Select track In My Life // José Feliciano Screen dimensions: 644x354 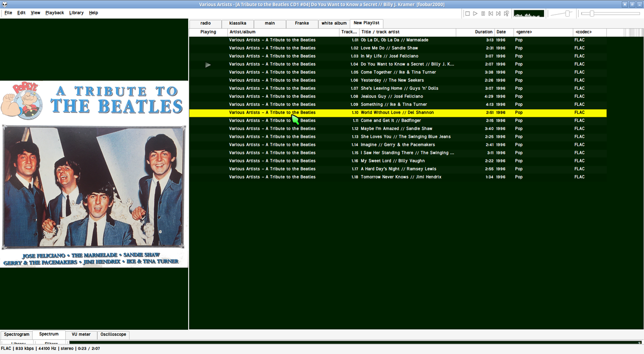tap(398, 56)
